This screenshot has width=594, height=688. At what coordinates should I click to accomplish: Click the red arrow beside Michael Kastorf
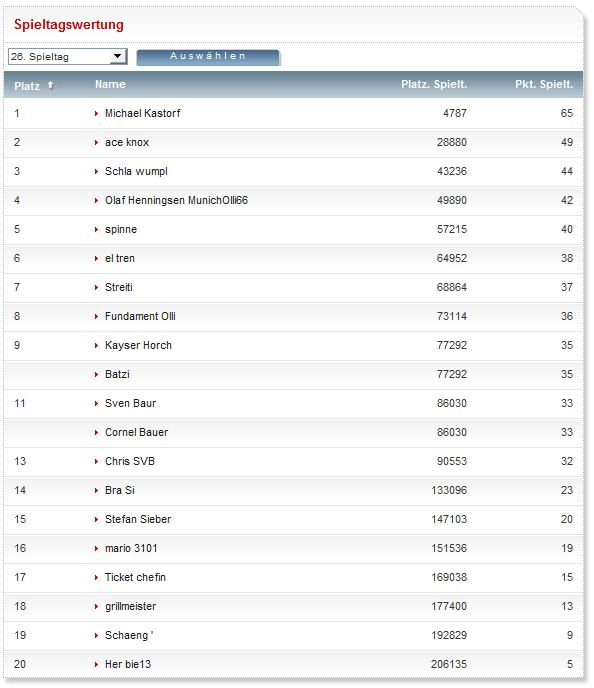click(97, 114)
